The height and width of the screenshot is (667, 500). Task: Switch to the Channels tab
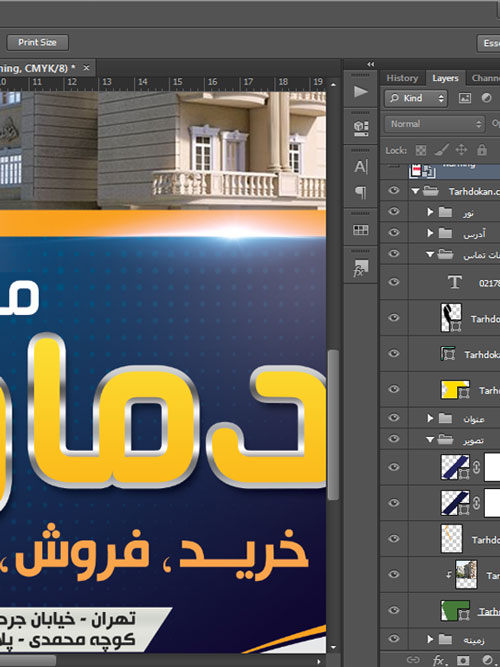coord(485,78)
